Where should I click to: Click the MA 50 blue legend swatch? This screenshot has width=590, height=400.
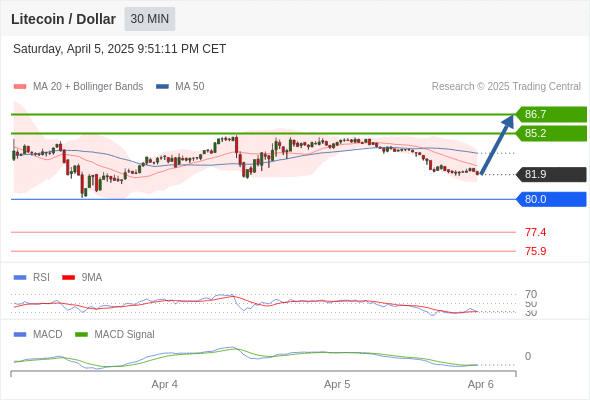(163, 87)
